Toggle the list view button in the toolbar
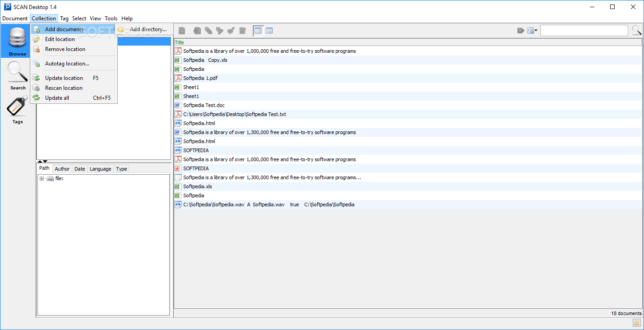Image resolution: width=644 pixels, height=330 pixels. 269,31
